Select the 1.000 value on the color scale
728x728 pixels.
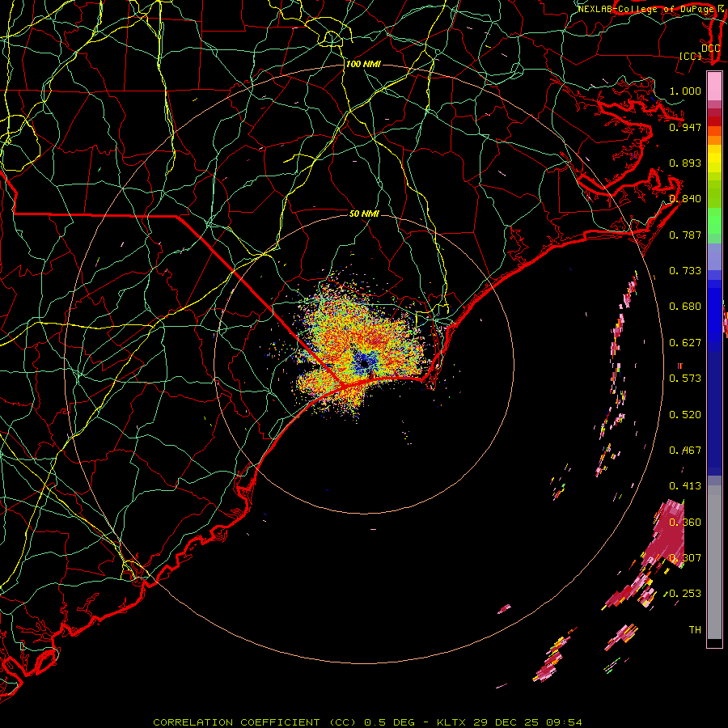click(x=685, y=91)
